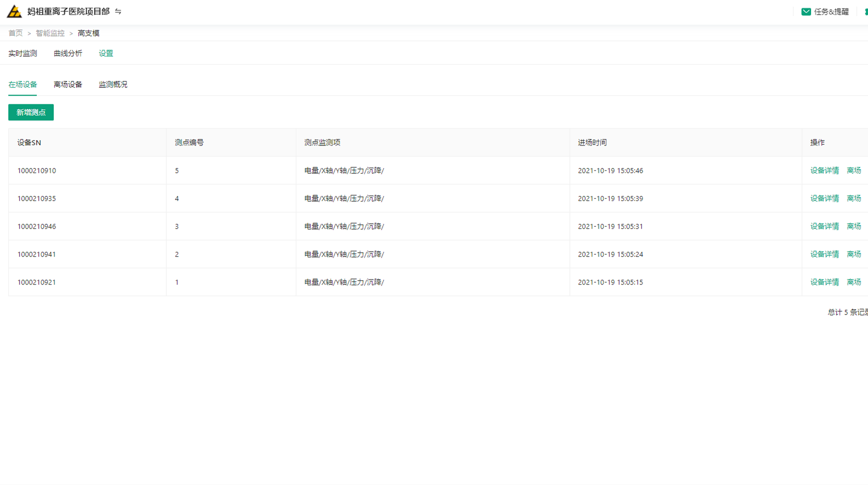Select the 在场设备 sub-tab
Screen dimensions: 868x485
coord(23,84)
